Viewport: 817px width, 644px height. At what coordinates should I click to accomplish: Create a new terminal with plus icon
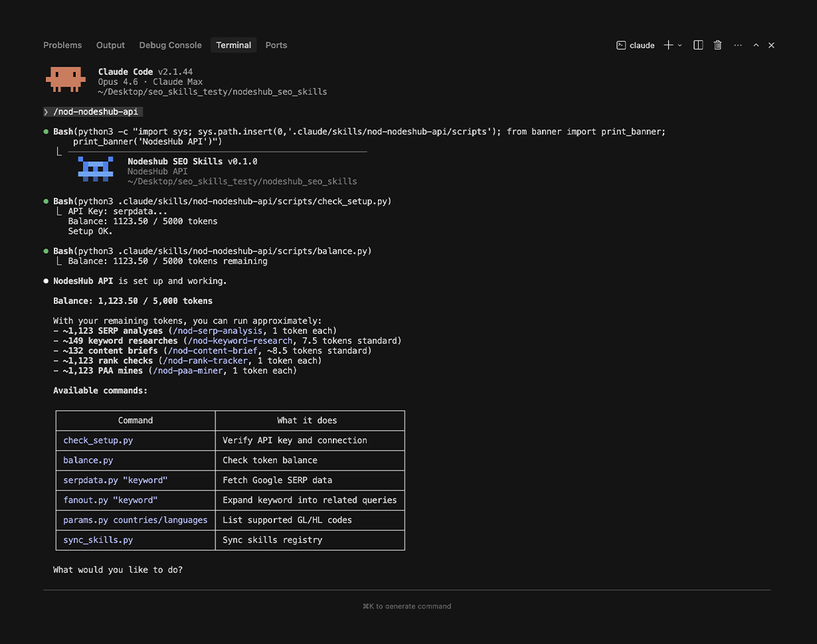point(668,45)
